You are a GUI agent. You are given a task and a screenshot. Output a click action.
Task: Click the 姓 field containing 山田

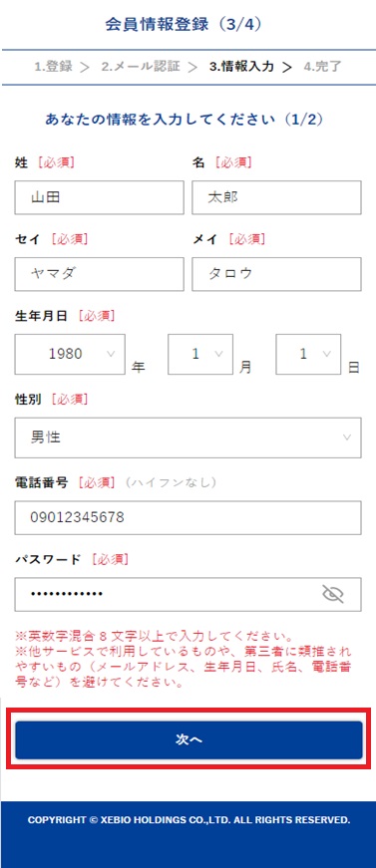tap(100, 197)
